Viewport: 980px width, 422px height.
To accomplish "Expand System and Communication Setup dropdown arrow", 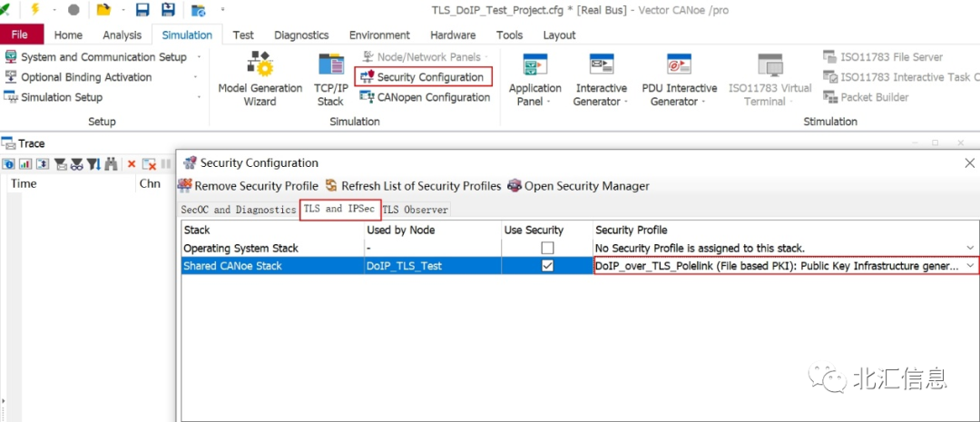I will click(199, 57).
